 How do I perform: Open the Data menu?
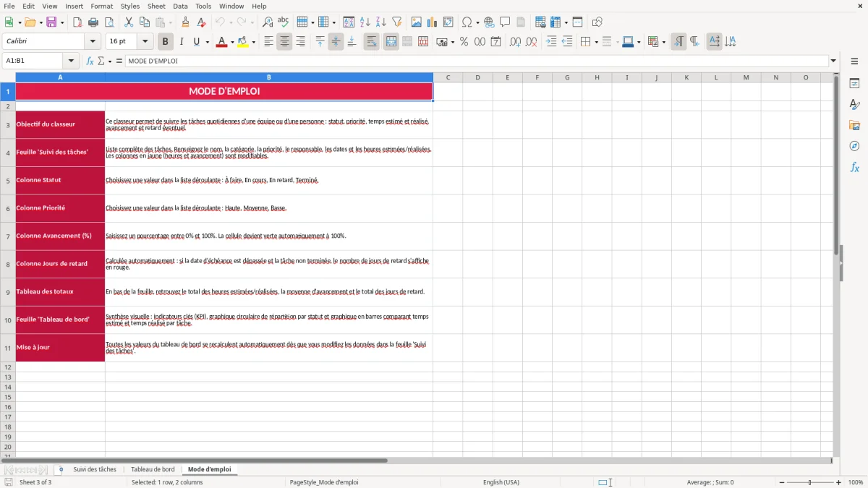(x=180, y=6)
